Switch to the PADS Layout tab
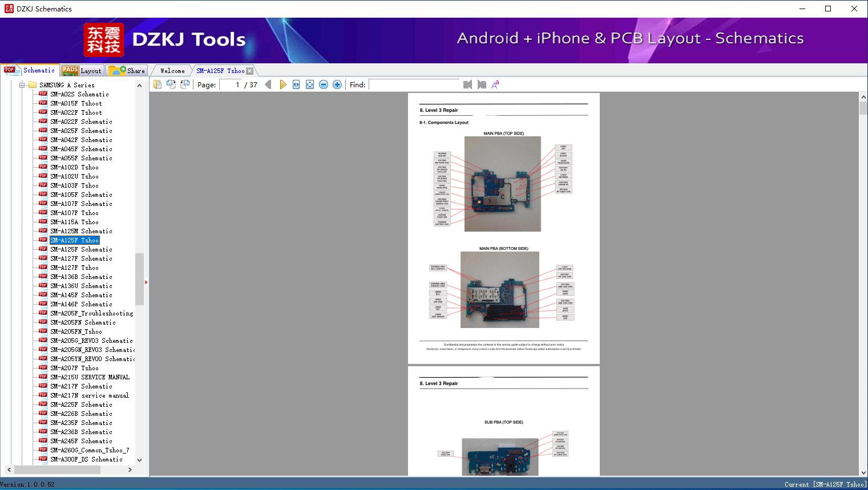The height and width of the screenshot is (490, 868). 82,71
